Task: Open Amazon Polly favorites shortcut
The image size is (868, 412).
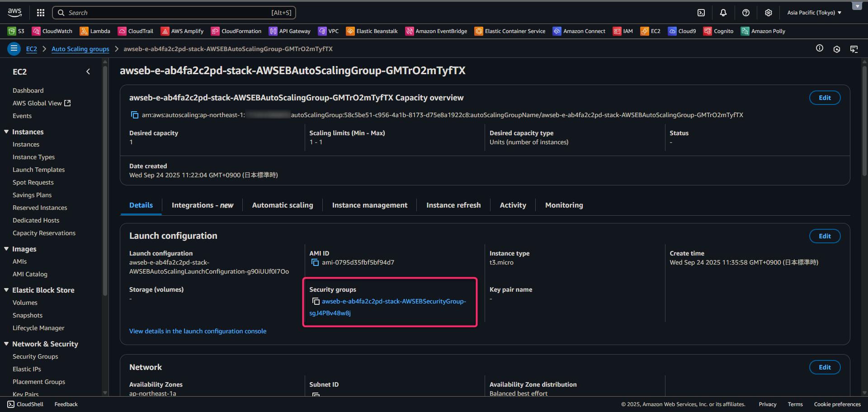Action: click(763, 31)
